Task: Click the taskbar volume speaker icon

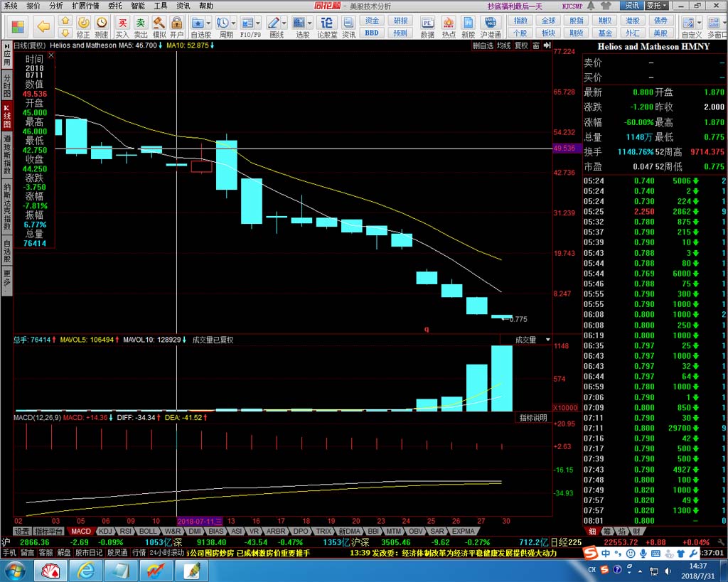Action: click(x=668, y=571)
